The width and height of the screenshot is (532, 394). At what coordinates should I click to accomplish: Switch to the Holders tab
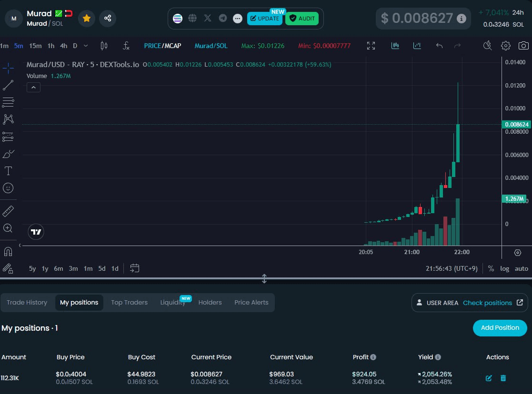[x=210, y=303]
